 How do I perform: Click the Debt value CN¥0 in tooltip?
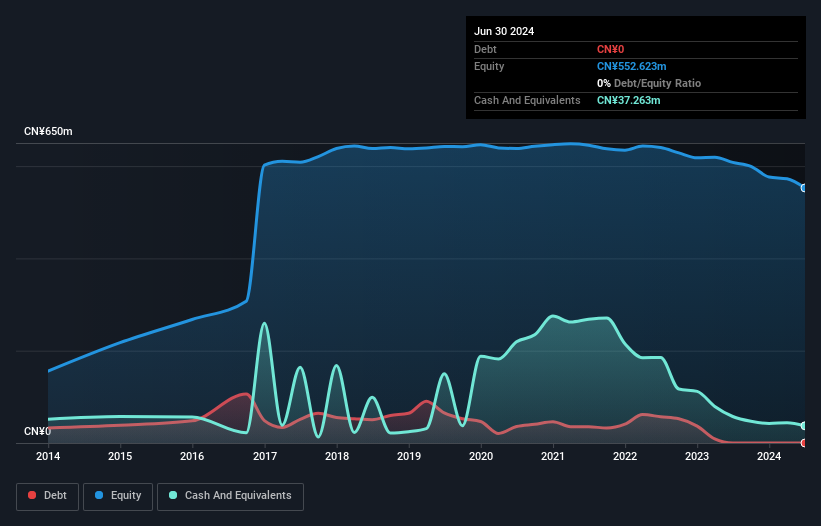click(610, 49)
